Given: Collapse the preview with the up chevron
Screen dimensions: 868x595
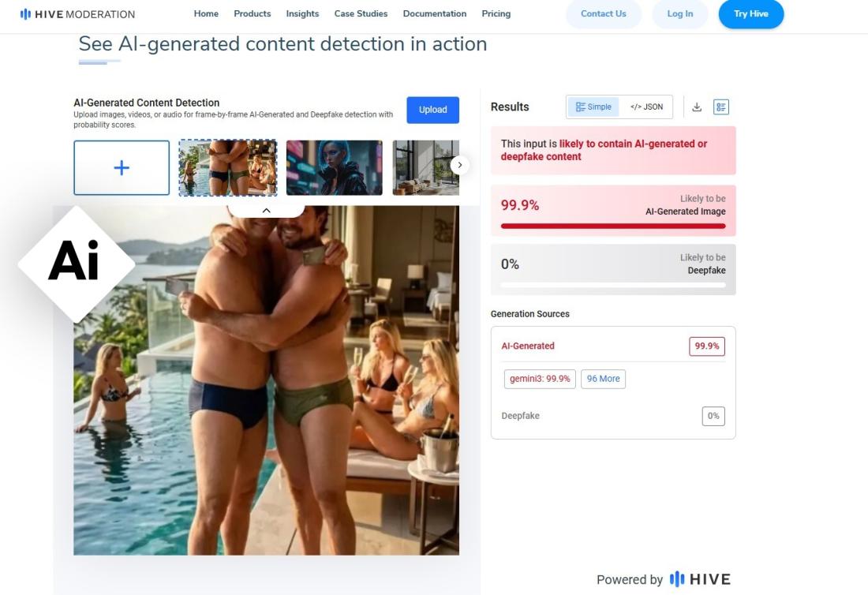Looking at the screenshot, I should point(266,211).
